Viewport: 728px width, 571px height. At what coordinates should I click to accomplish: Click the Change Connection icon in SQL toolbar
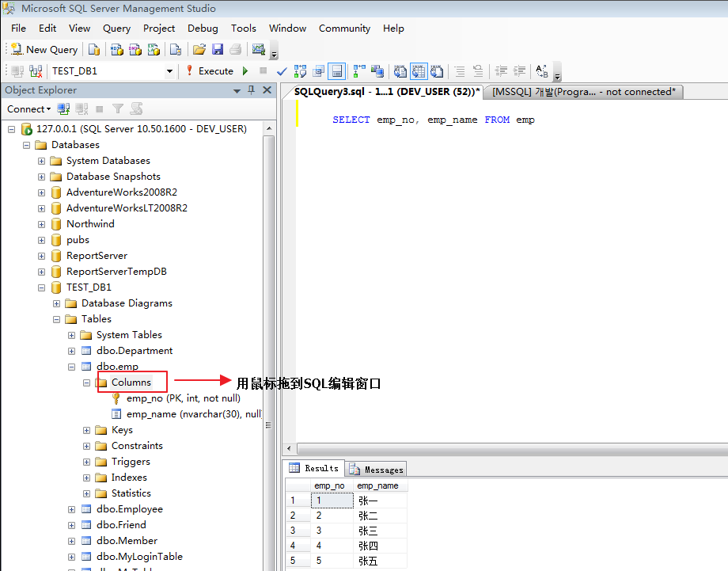click(x=36, y=71)
